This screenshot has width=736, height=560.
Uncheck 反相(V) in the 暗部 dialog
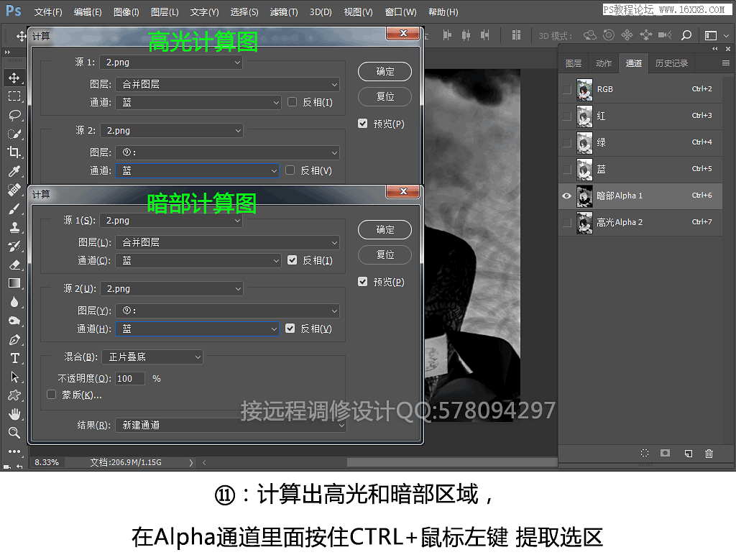click(x=290, y=329)
